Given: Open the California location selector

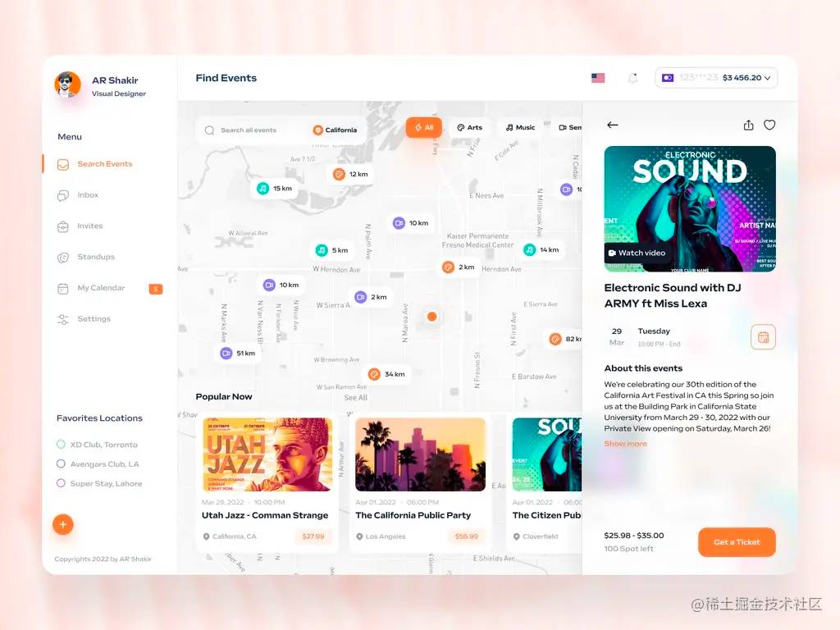Looking at the screenshot, I should click(x=335, y=130).
